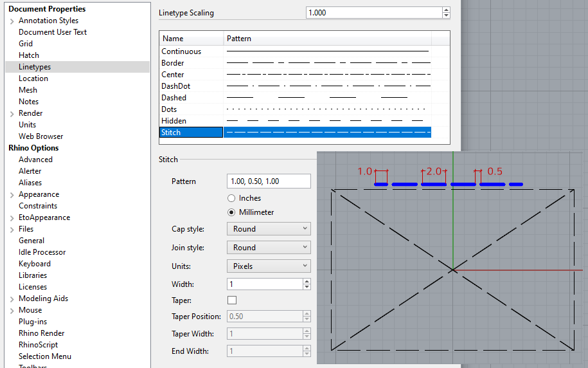Select the DashDot linetype row
Viewport: 588px width, 368px height.
295,86
